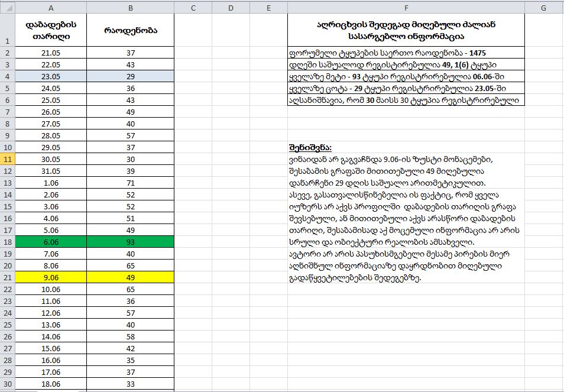Click date cell 29.05
564x392 pixels.
[x=51, y=147]
